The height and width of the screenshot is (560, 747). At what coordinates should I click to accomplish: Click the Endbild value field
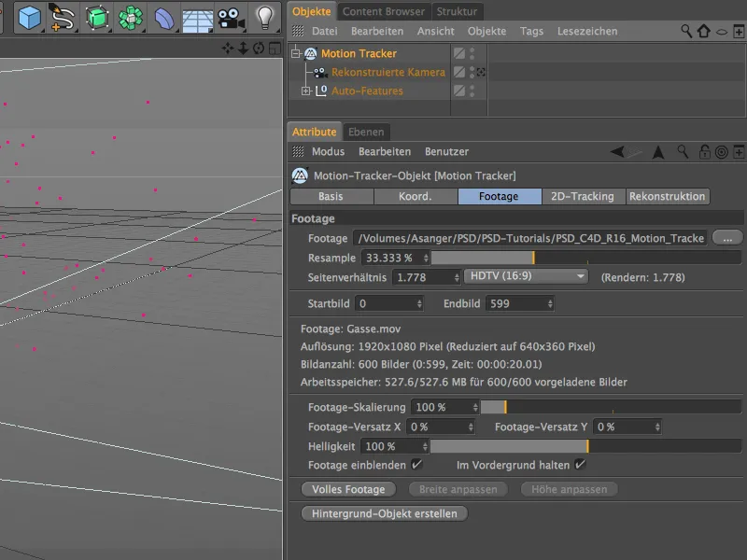519,304
